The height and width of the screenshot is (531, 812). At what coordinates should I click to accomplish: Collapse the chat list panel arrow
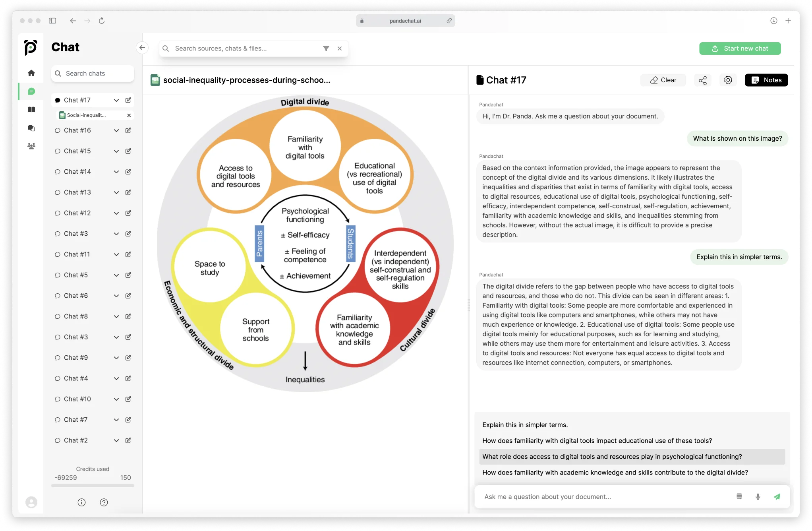click(x=142, y=48)
